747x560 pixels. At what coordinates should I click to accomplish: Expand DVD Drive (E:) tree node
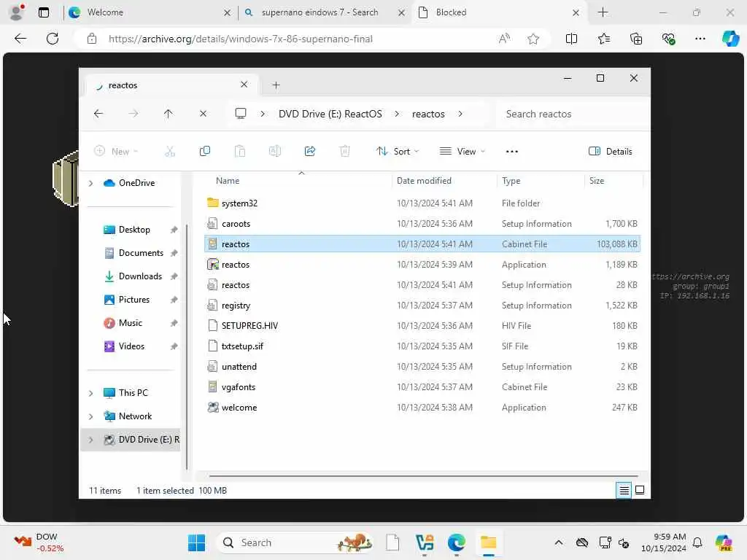tap(90, 440)
